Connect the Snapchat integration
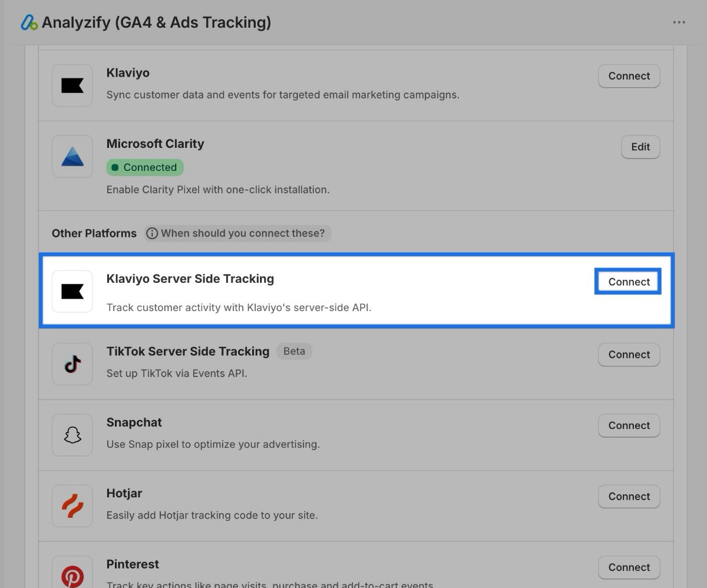The image size is (707, 588). coord(629,425)
